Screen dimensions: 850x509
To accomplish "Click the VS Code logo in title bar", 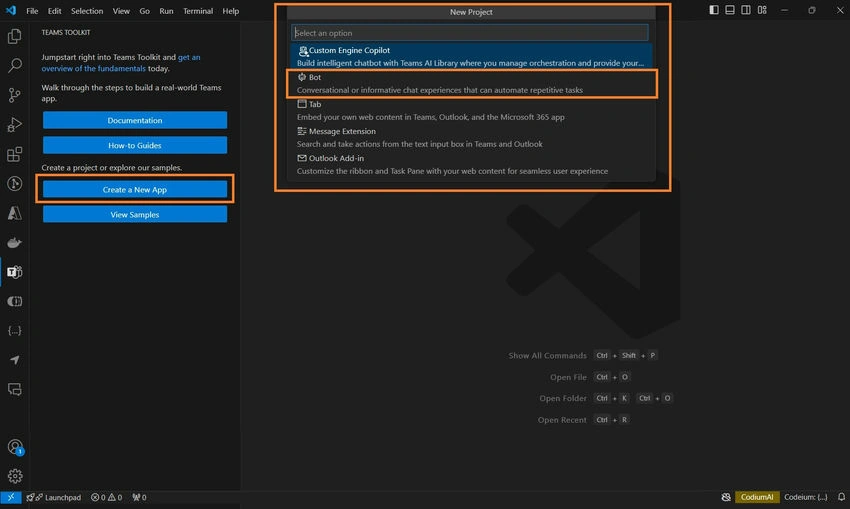I will point(11,10).
